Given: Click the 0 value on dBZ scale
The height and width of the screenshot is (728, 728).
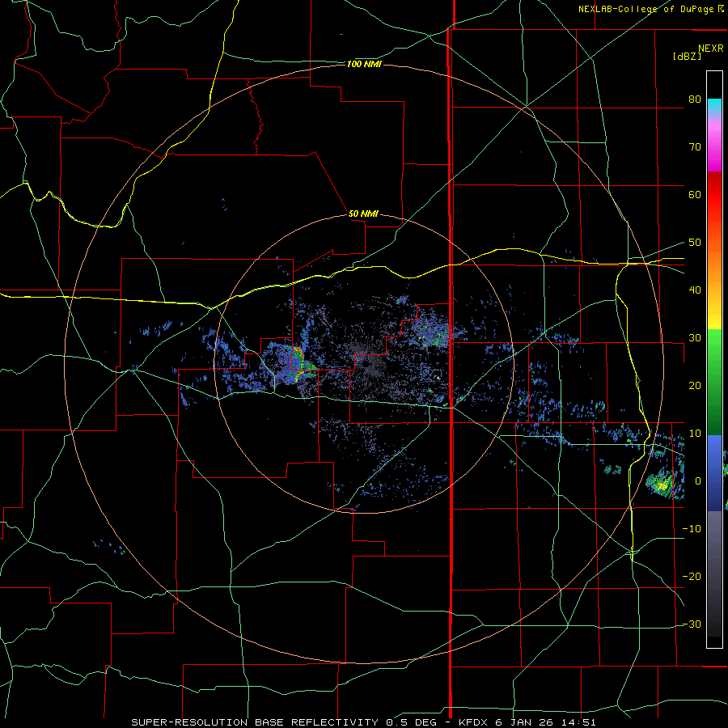Looking at the screenshot, I should [x=697, y=481].
